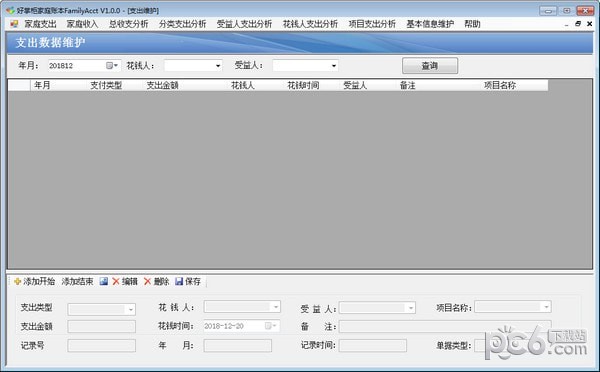Screen dimensions: 600x372
Task: Click the grid row-selector header corner cell
Action: click(20, 85)
